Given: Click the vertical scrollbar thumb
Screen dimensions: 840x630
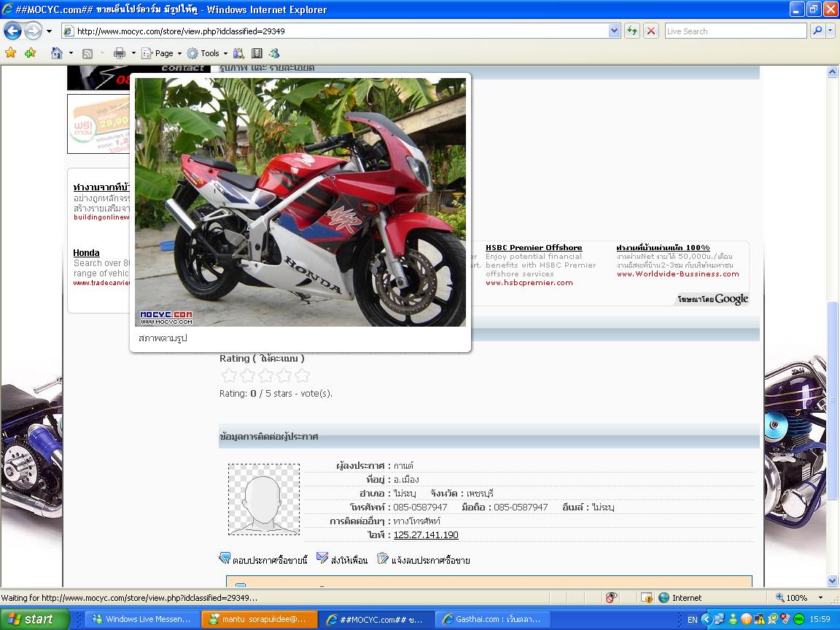Looking at the screenshot, I should (x=832, y=401).
